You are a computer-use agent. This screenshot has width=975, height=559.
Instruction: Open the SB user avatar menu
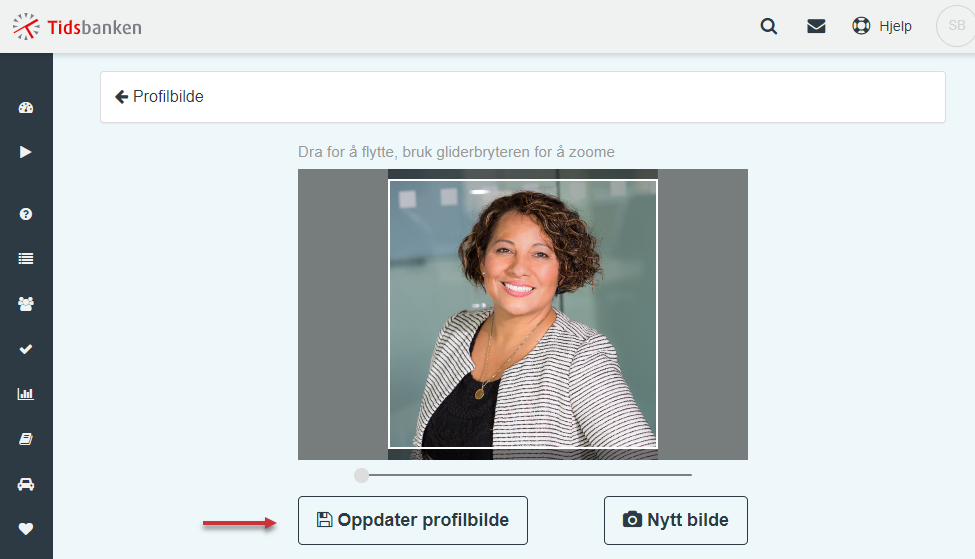956,25
